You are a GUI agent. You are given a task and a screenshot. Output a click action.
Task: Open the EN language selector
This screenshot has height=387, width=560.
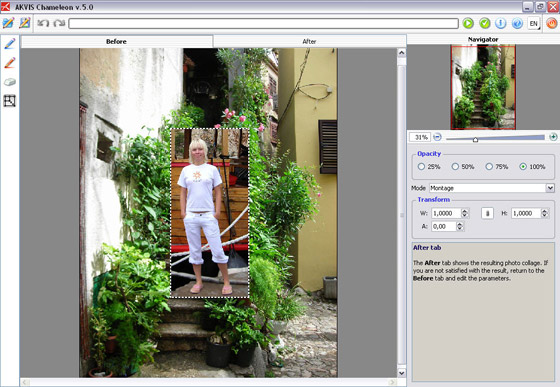[534, 24]
